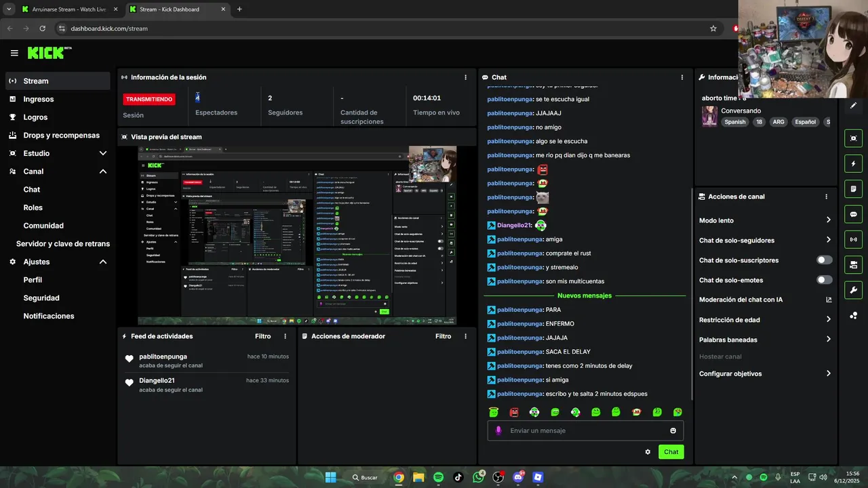Open chat settings gear icon
This screenshot has width=868, height=488.
[x=648, y=452]
